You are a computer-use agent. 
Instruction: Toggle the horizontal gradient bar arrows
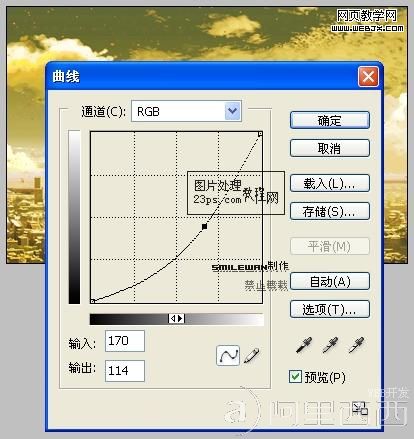click(x=176, y=319)
